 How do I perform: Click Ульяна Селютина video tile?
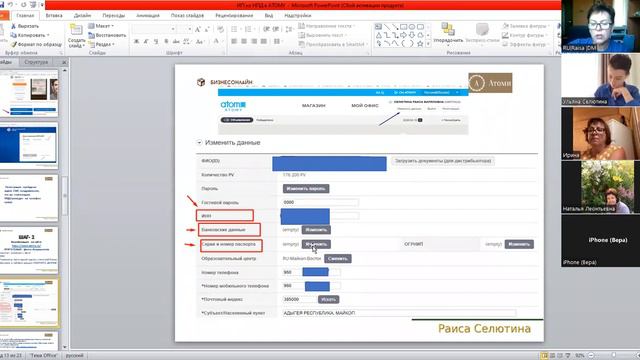(x=600, y=80)
